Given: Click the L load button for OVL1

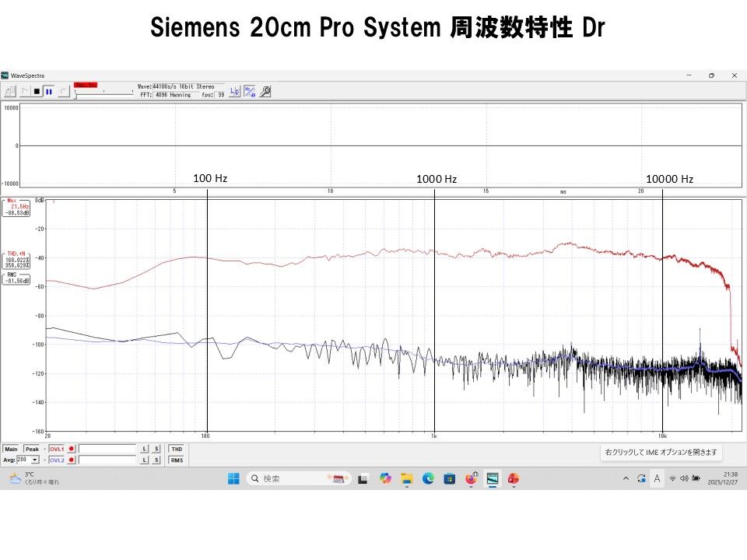Looking at the screenshot, I should click(x=145, y=449).
